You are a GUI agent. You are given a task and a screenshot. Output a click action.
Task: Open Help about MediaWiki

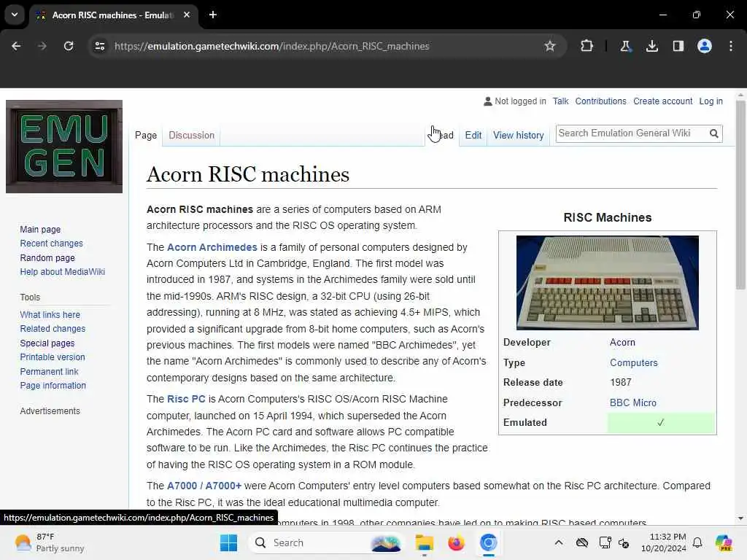[x=63, y=272]
